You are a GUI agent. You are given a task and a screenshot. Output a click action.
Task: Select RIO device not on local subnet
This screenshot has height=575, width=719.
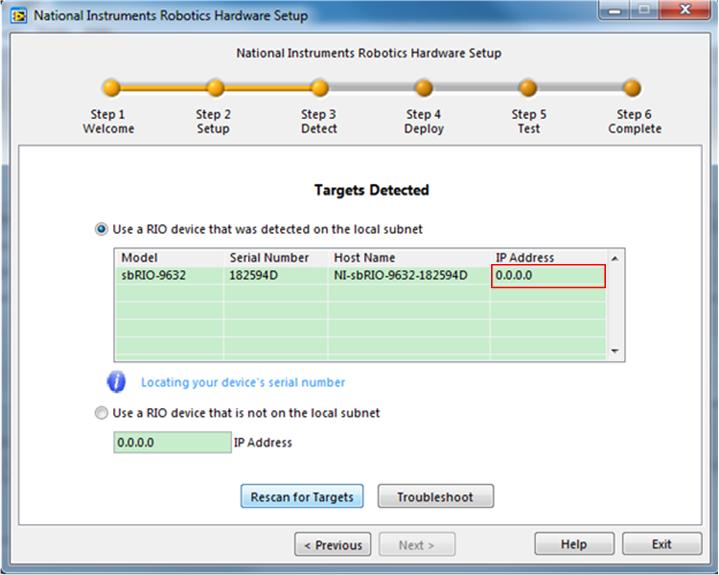(101, 413)
